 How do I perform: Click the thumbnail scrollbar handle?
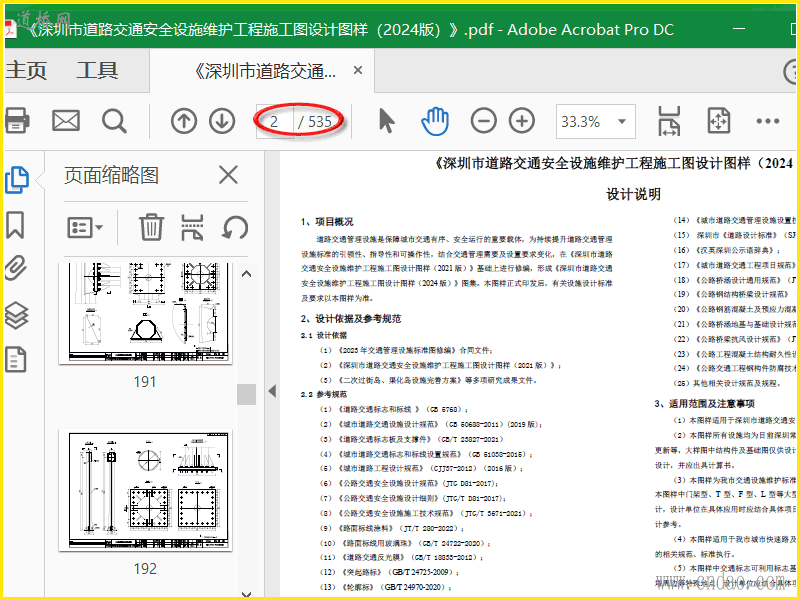246,394
